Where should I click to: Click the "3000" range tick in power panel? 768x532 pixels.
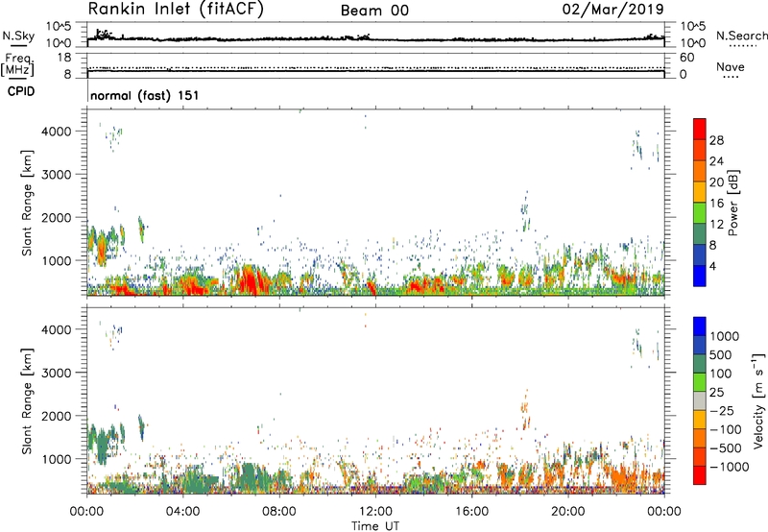56,175
